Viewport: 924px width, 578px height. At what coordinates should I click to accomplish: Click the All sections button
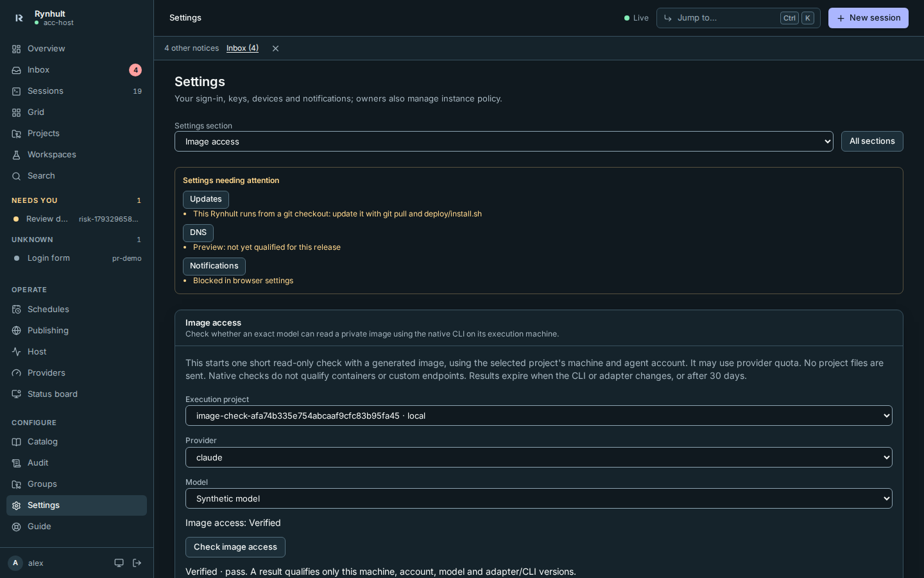872,141
